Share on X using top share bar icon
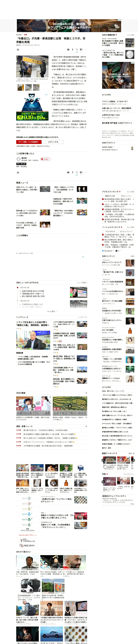This screenshot has width=138, height=644. [x=77, y=49]
